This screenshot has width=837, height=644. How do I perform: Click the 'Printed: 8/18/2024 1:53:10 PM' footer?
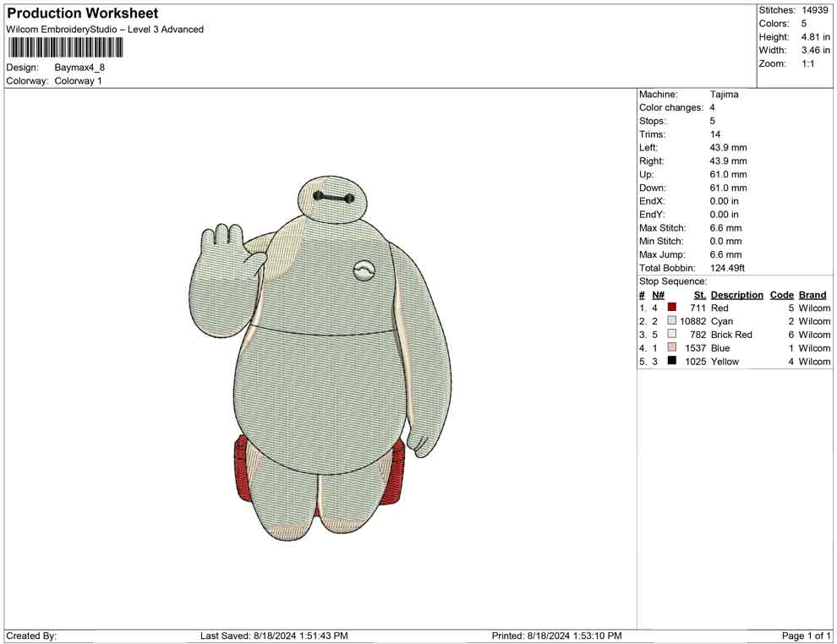pyautogui.click(x=556, y=636)
